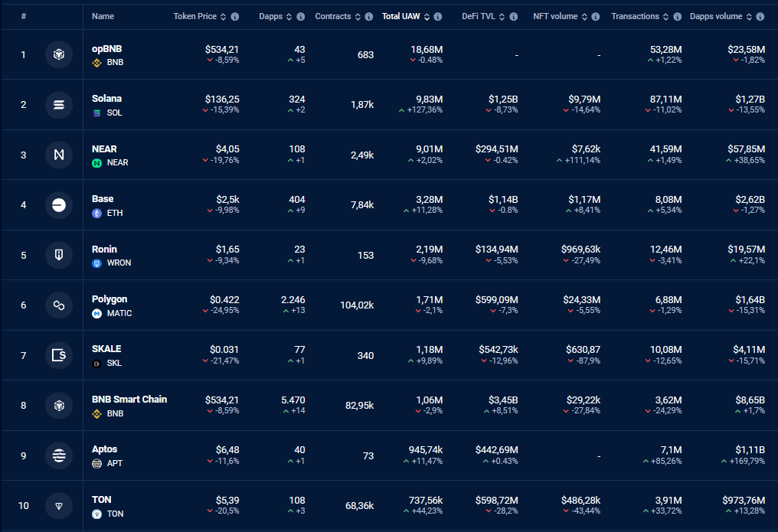Click the info icon next to NFT volume
The width and height of the screenshot is (778, 532).
point(596,16)
